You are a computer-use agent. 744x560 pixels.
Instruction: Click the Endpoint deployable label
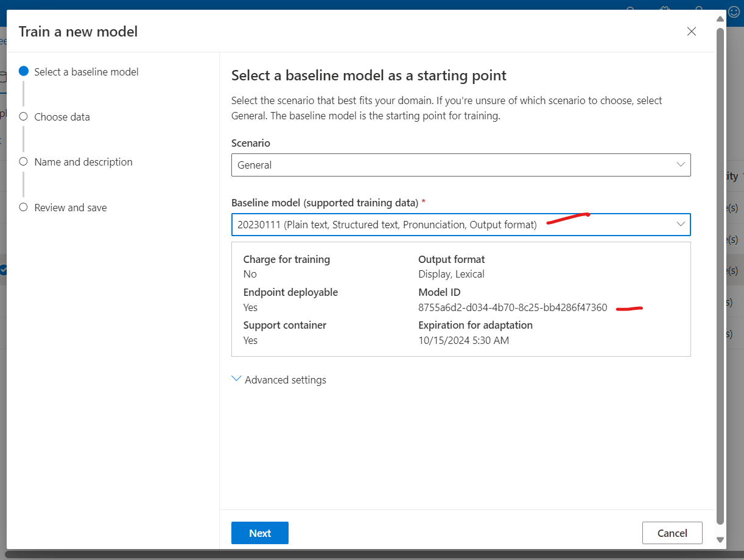click(290, 292)
